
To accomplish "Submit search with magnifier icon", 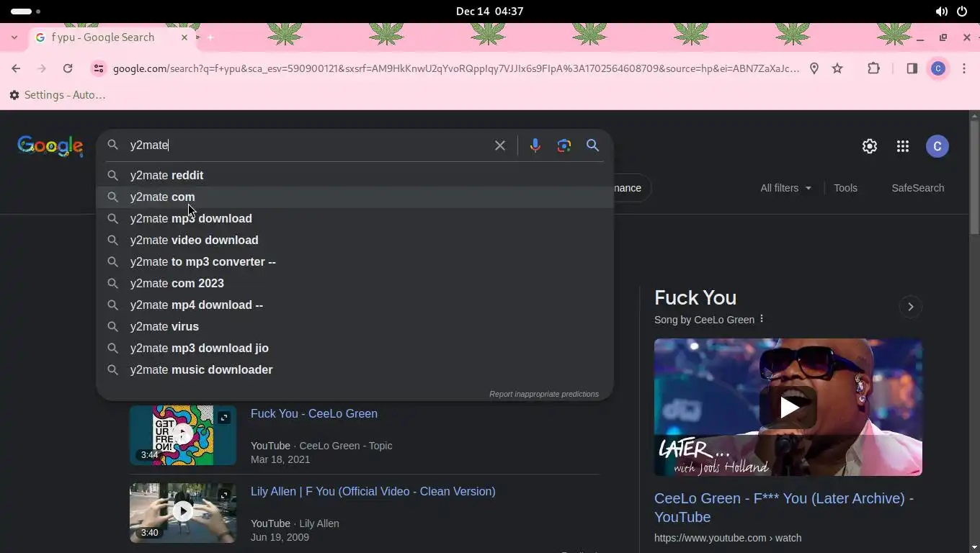I will click(x=592, y=145).
